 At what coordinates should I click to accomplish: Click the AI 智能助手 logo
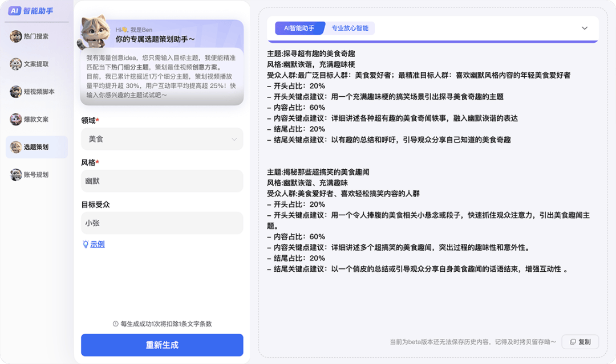31,10
